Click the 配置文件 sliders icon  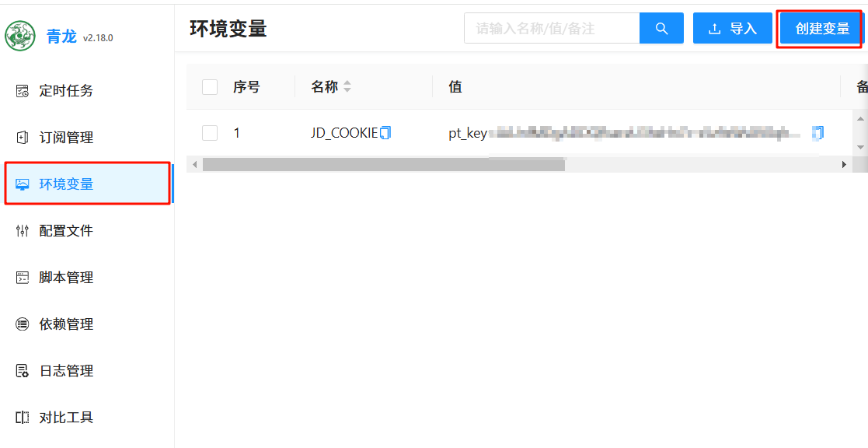[x=22, y=231]
